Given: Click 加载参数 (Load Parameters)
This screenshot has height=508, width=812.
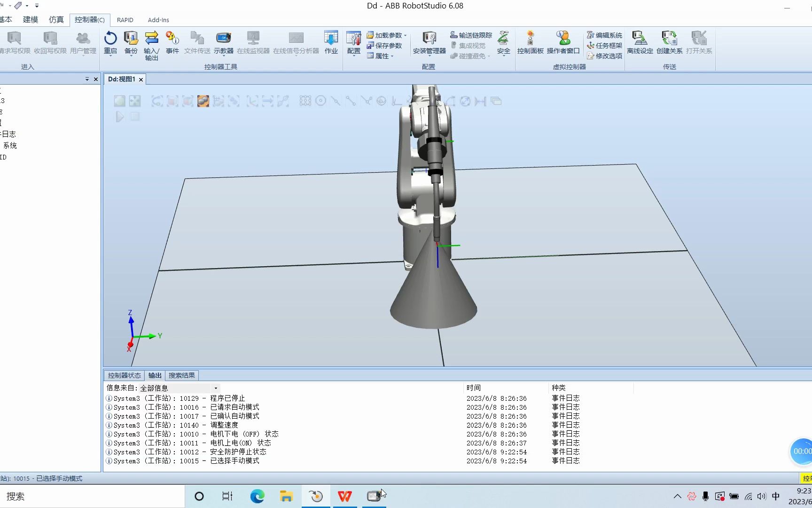Looking at the screenshot, I should pos(386,35).
